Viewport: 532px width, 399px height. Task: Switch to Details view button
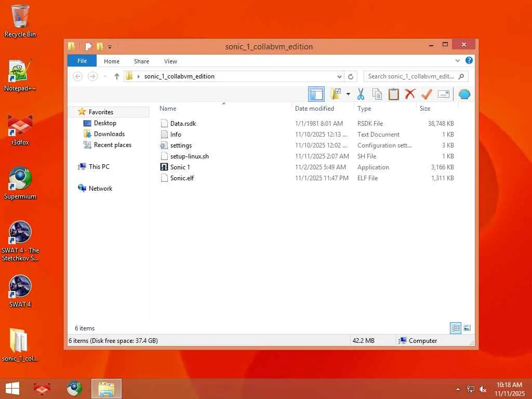click(x=455, y=328)
